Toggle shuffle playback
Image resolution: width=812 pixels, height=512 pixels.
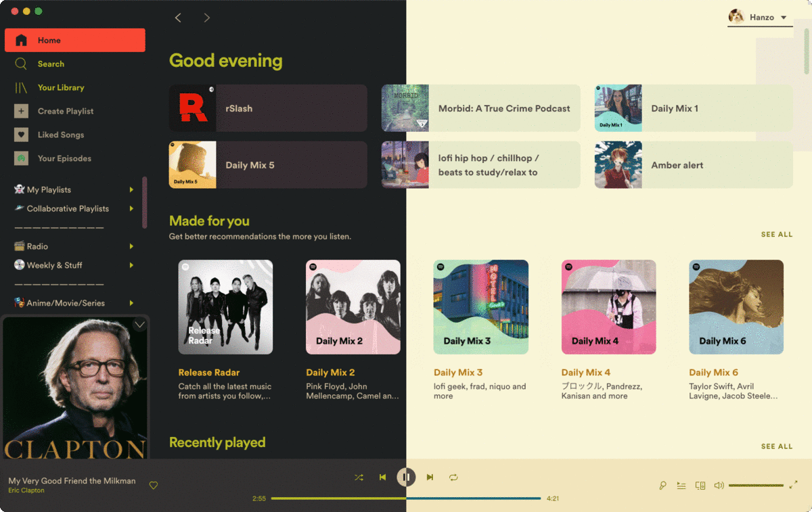tap(359, 478)
